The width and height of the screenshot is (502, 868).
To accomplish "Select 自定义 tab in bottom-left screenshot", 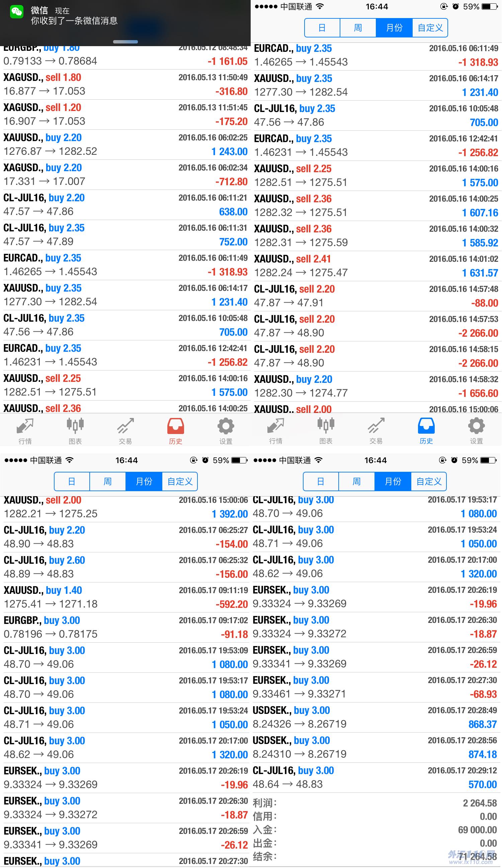I will (180, 481).
